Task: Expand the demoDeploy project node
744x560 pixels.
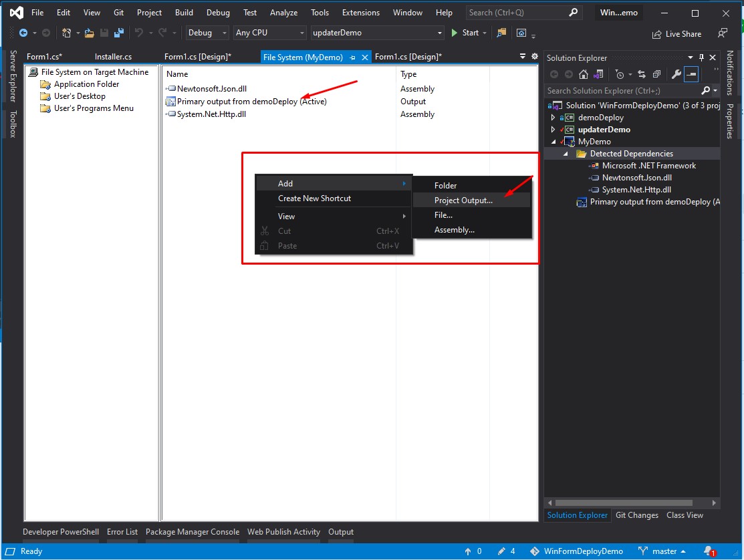Action: tap(553, 118)
